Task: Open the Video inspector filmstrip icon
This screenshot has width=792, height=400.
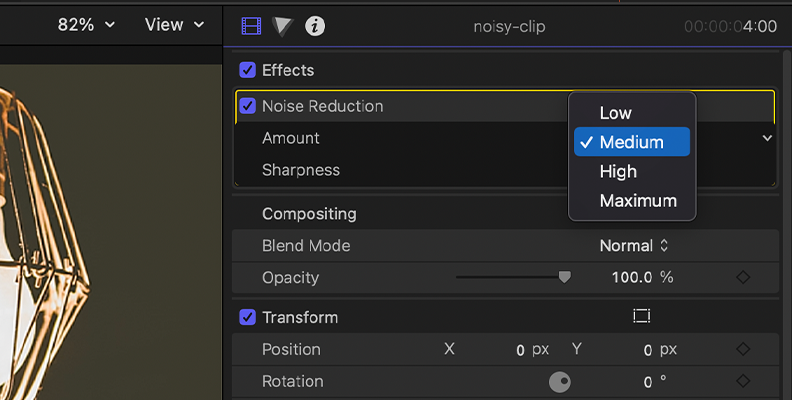Action: (251, 26)
